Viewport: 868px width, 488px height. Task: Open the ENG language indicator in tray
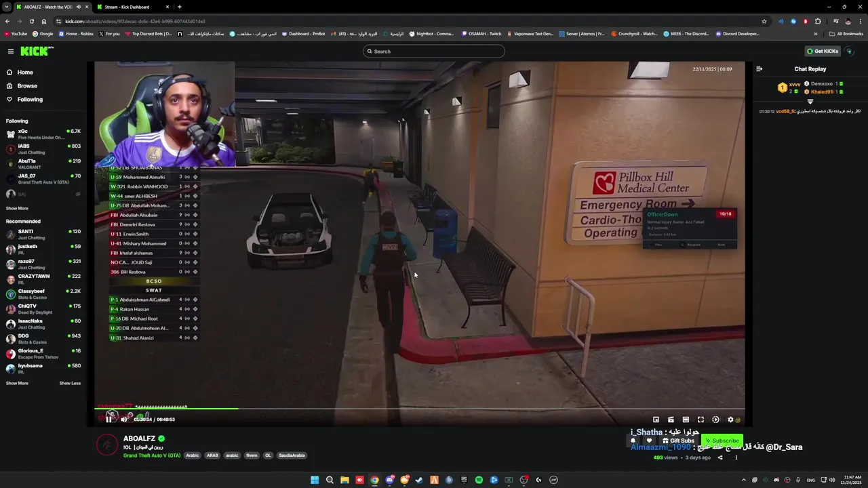tap(811, 480)
